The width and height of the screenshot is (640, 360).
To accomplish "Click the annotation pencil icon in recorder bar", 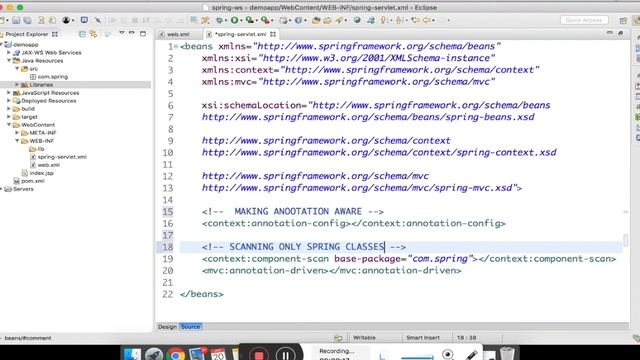I will 471,354.
